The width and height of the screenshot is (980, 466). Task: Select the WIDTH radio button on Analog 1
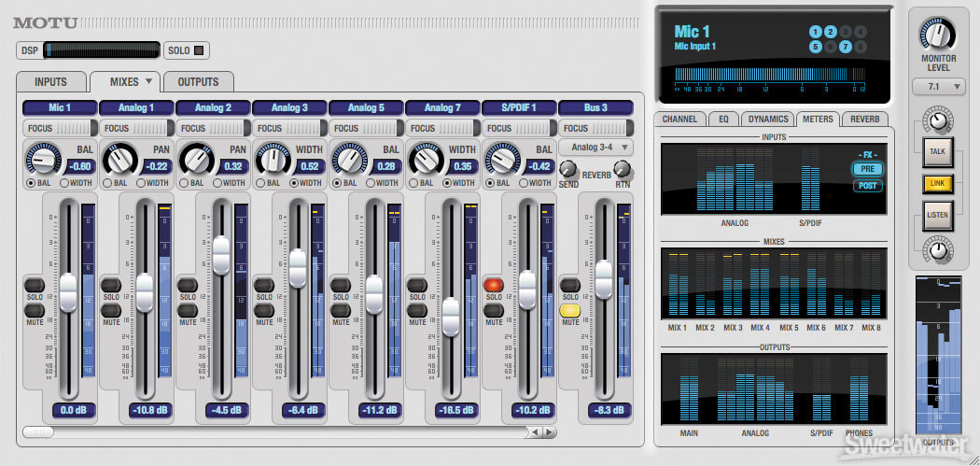(140, 183)
